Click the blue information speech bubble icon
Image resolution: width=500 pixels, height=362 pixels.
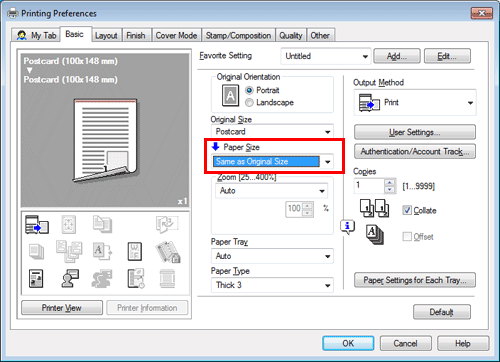pyautogui.click(x=347, y=227)
